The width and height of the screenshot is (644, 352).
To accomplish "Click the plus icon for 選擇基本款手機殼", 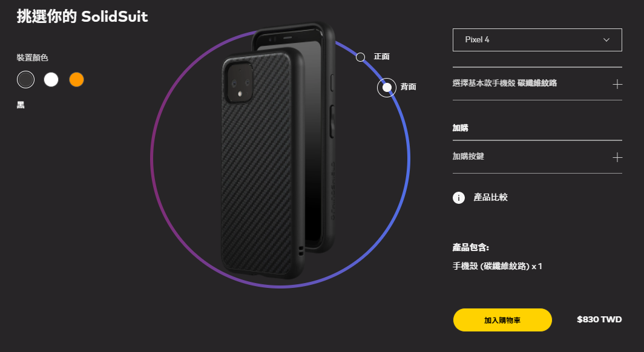I will (x=617, y=84).
